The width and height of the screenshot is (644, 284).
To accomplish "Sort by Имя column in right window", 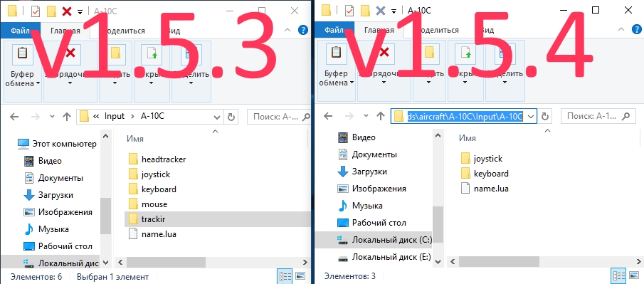I will [468, 139].
